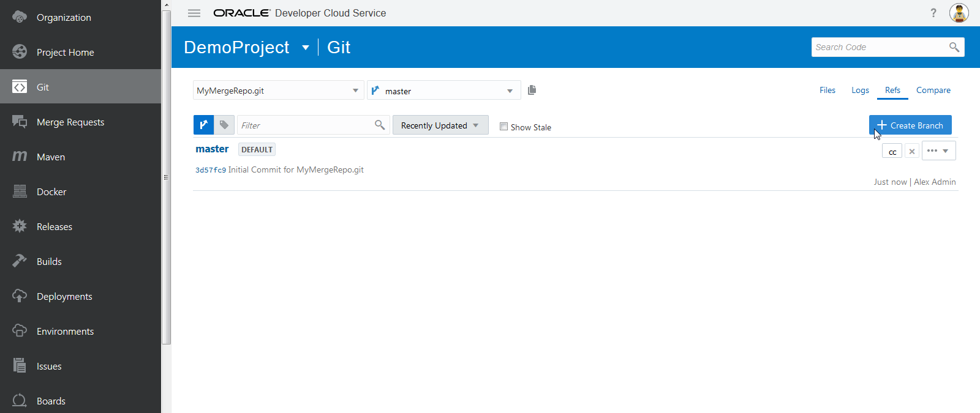Image resolution: width=980 pixels, height=413 pixels.
Task: Click the Search Code magnifier icon
Action: tap(954, 47)
